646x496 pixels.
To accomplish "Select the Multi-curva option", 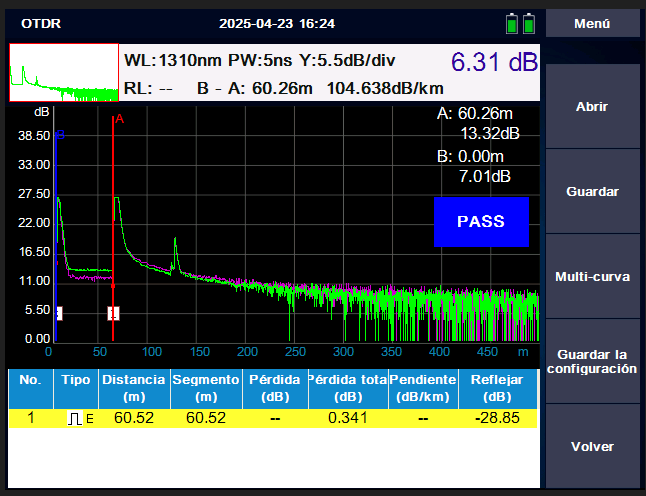I will [592, 276].
